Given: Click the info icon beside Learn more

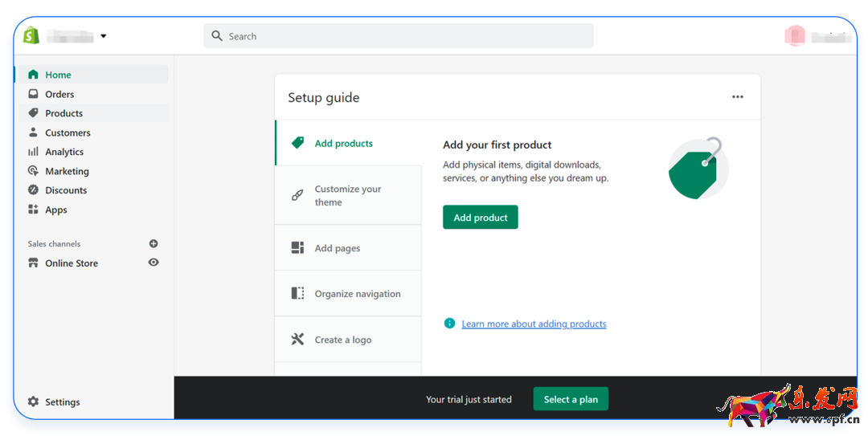Looking at the screenshot, I should click(449, 324).
